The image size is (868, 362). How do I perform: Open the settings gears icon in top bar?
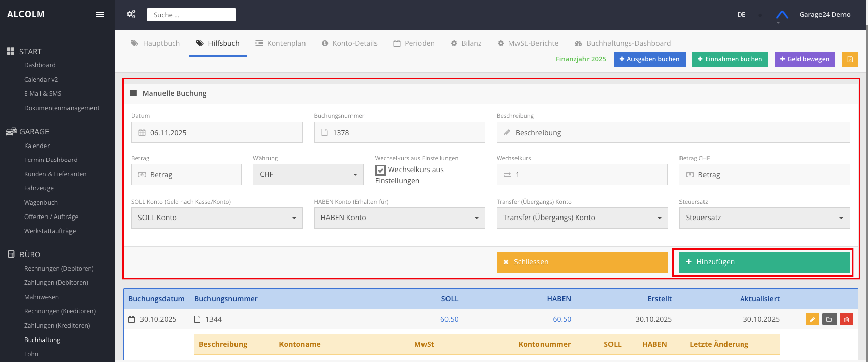131,14
